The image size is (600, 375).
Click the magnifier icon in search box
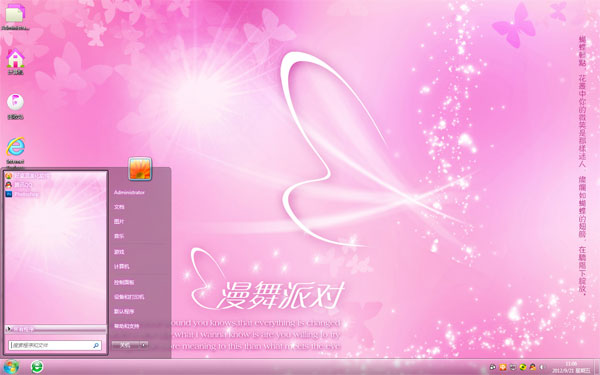coord(96,345)
